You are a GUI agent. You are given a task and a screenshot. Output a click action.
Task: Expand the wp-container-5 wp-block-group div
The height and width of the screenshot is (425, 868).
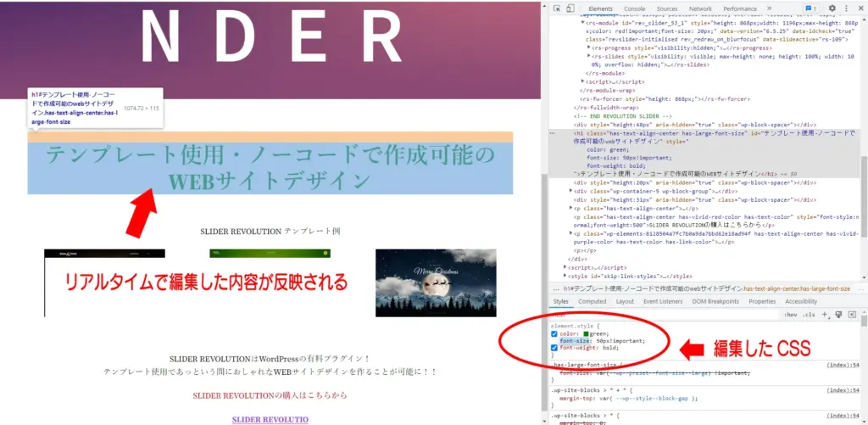(570, 191)
